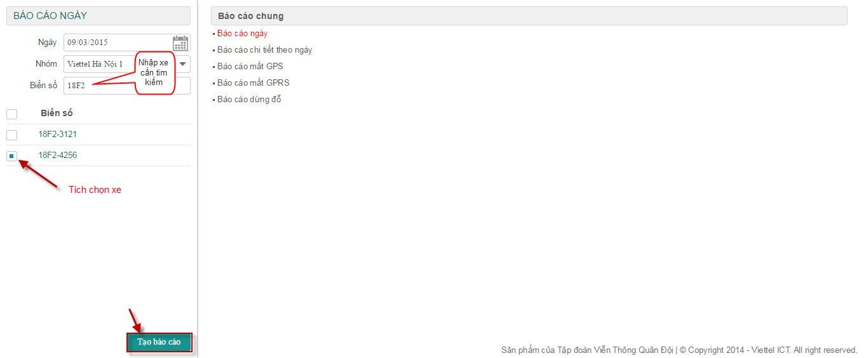Click the Biển số column header

(x=57, y=114)
